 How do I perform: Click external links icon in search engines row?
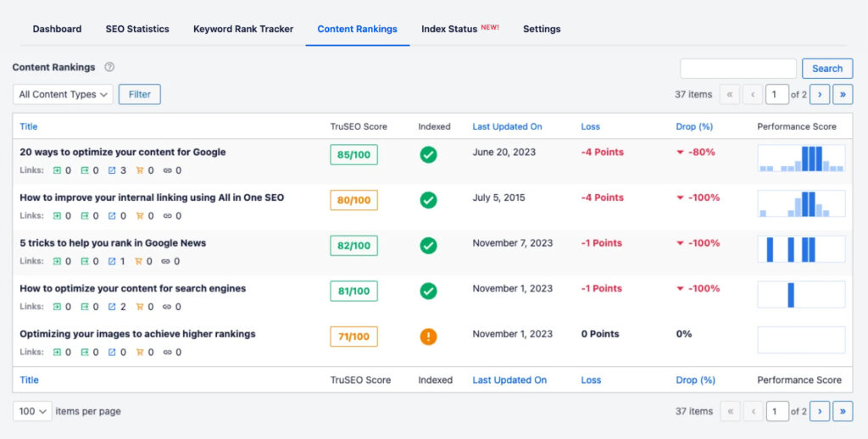pyautogui.click(x=112, y=307)
